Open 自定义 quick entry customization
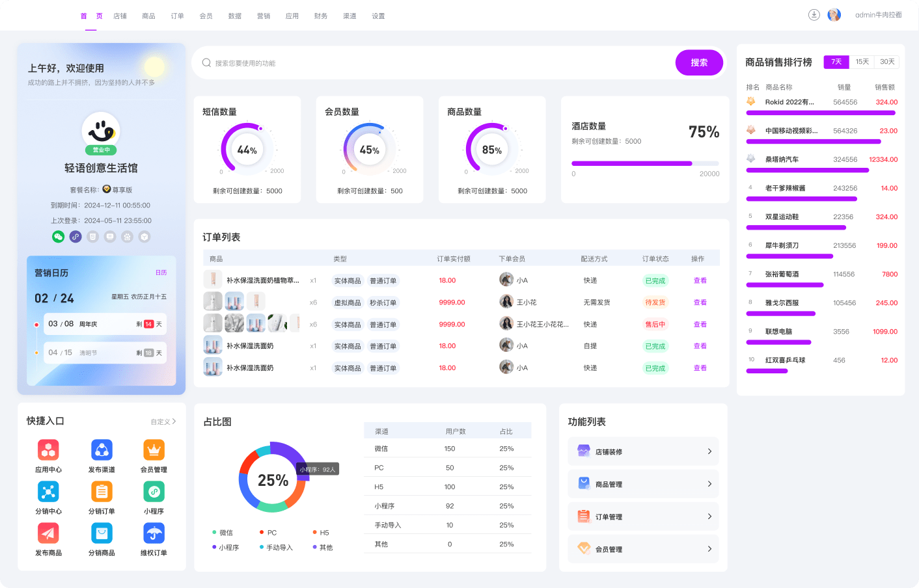919x588 pixels. 163,422
